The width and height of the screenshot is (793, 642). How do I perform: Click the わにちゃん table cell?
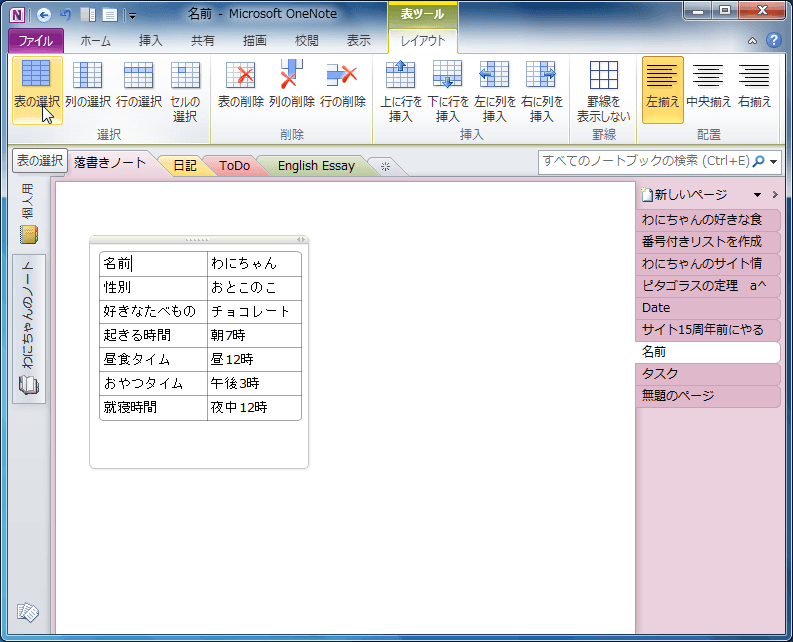(x=254, y=264)
